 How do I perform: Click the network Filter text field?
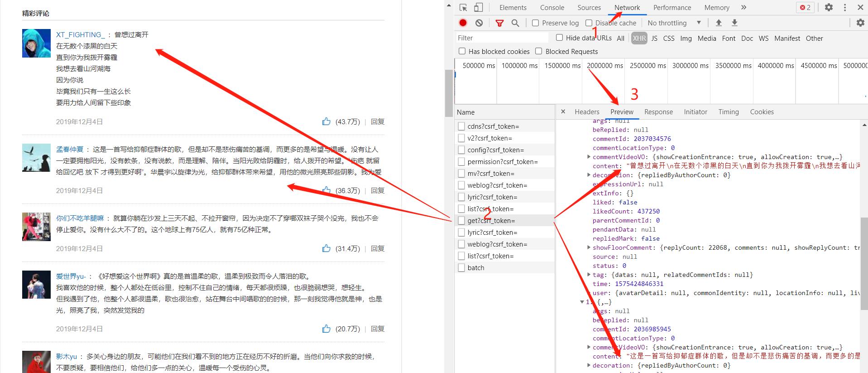click(x=501, y=38)
